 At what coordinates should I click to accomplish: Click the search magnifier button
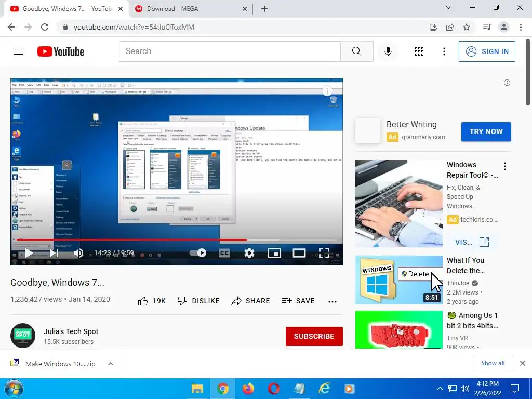[x=356, y=51]
